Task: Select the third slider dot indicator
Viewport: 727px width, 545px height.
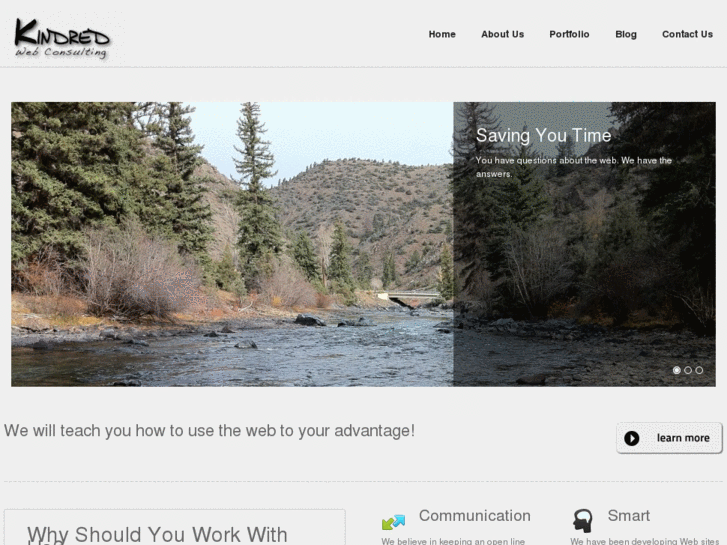Action: (x=699, y=370)
